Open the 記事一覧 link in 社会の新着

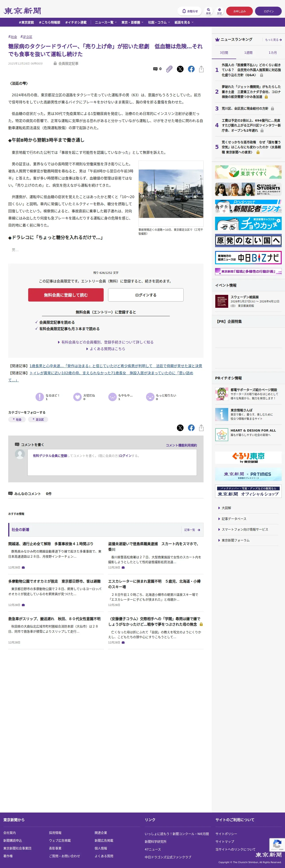pyautogui.click(x=192, y=530)
